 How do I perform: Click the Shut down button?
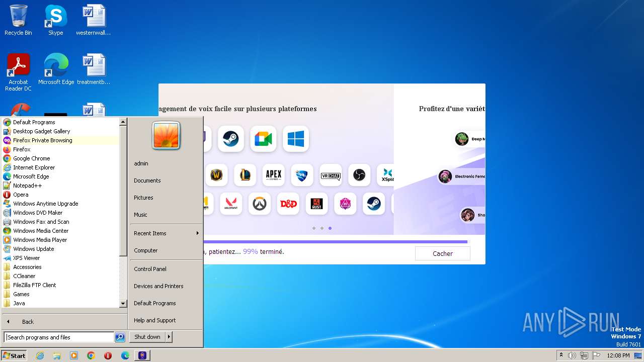[x=147, y=337]
